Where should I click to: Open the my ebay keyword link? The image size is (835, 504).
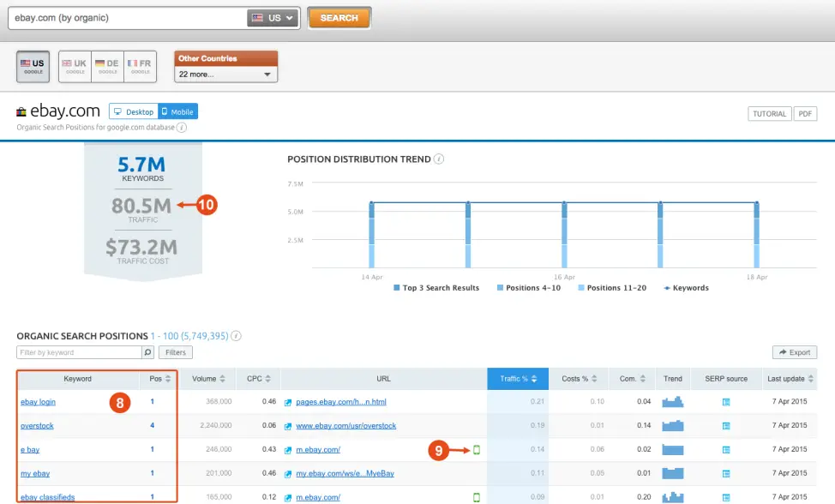pyautogui.click(x=35, y=474)
